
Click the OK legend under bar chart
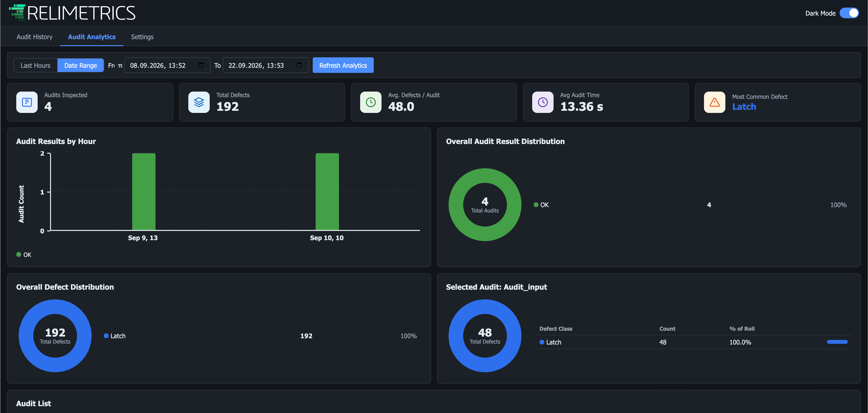coord(24,255)
